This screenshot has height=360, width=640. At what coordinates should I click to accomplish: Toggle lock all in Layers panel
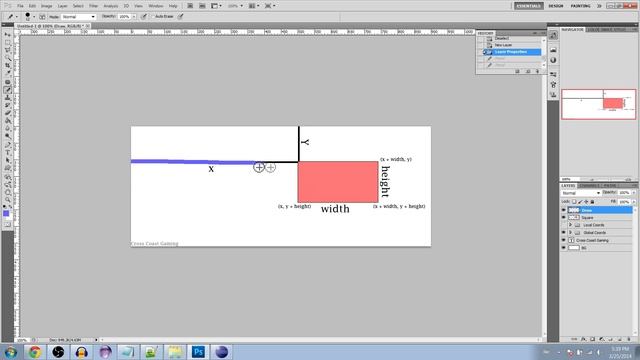pyautogui.click(x=592, y=202)
